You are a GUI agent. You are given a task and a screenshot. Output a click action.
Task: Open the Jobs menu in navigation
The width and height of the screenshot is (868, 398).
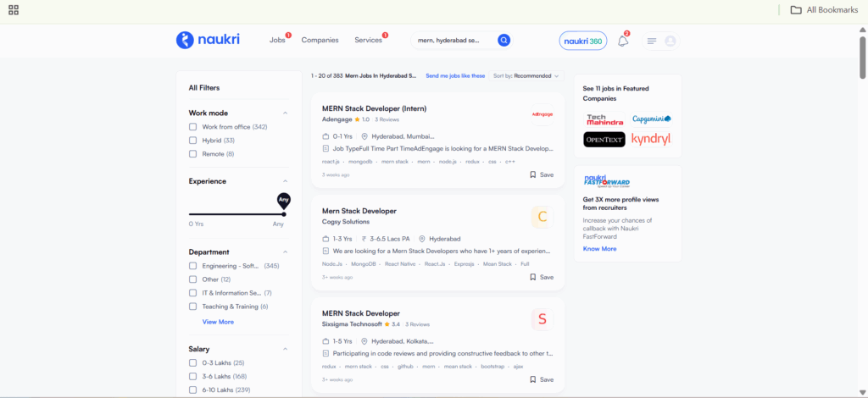[x=277, y=40]
